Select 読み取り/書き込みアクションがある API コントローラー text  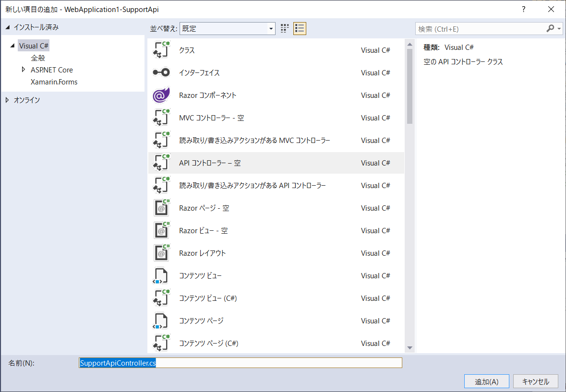tap(253, 185)
